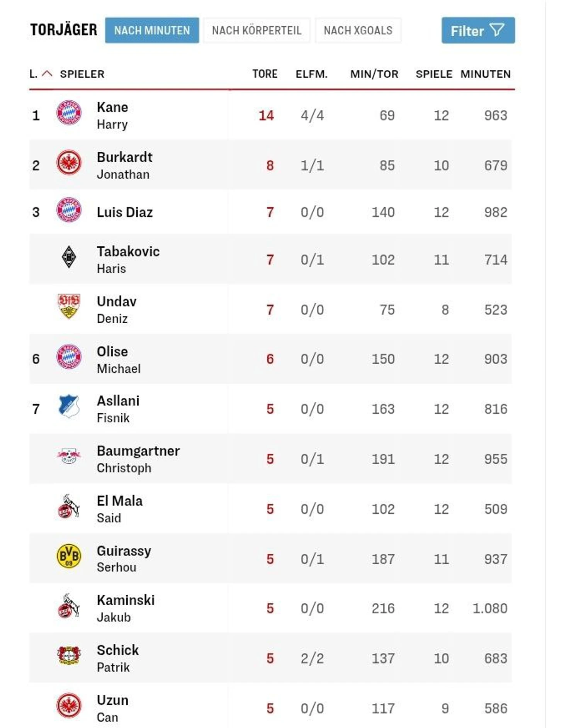The height and width of the screenshot is (728, 564).
Task: Select the Nach Minuten tab
Action: [152, 31]
